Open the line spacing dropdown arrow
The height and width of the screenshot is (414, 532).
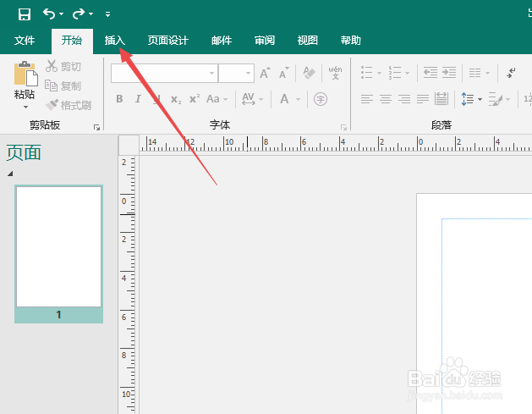pyautogui.click(x=480, y=99)
